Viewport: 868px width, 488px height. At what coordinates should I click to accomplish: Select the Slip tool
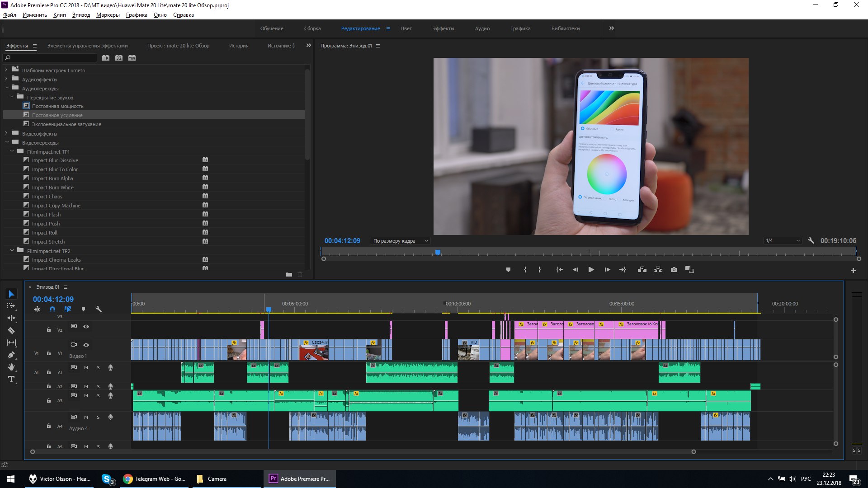(11, 343)
